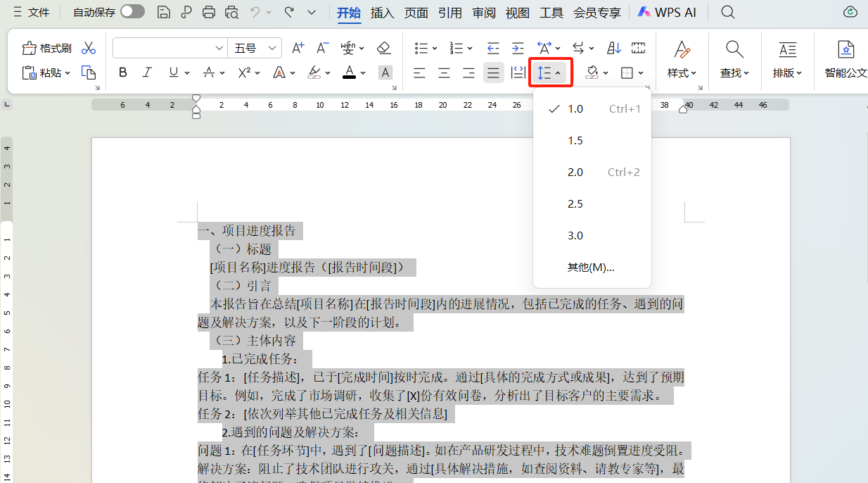Set line spacing to 2.0
868x483 pixels.
(x=575, y=172)
